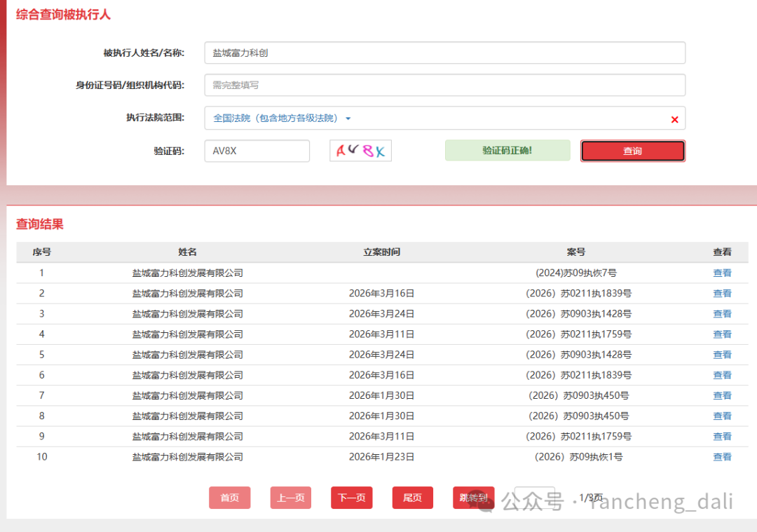757x532 pixels.
Task: Click the dropdown arrow beside 全国法院
Action: [348, 118]
